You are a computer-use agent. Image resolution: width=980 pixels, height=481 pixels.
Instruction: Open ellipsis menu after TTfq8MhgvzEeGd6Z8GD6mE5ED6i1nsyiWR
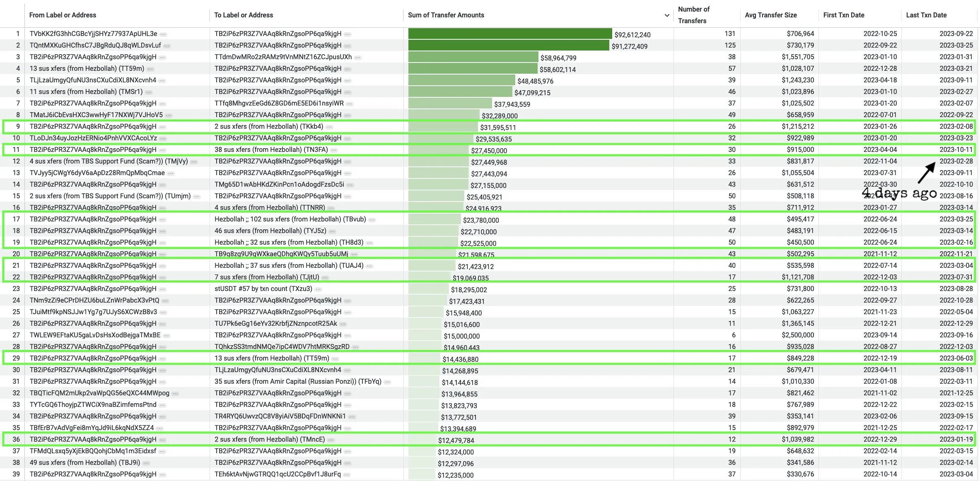[350, 103]
